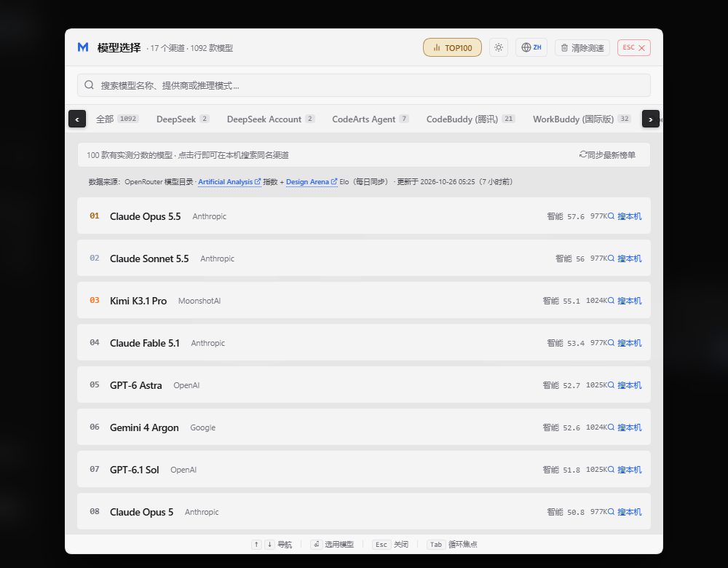
Task: Click the magnifier icon in search bar
Action: (89, 85)
